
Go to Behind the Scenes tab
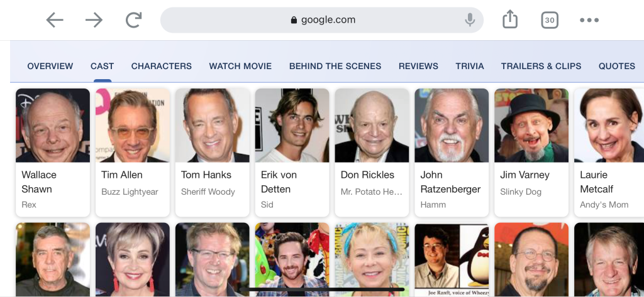[335, 66]
